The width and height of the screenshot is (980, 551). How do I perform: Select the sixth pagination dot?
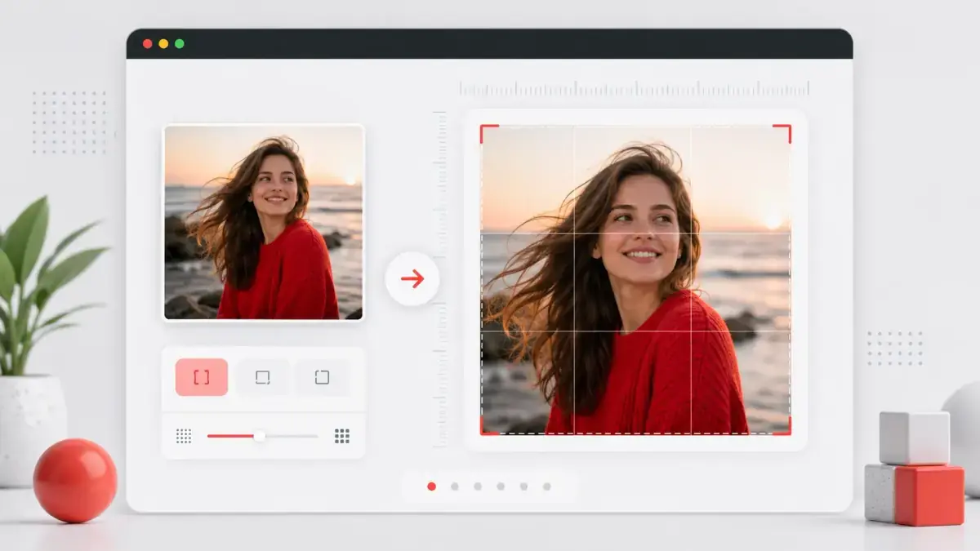coord(546,487)
